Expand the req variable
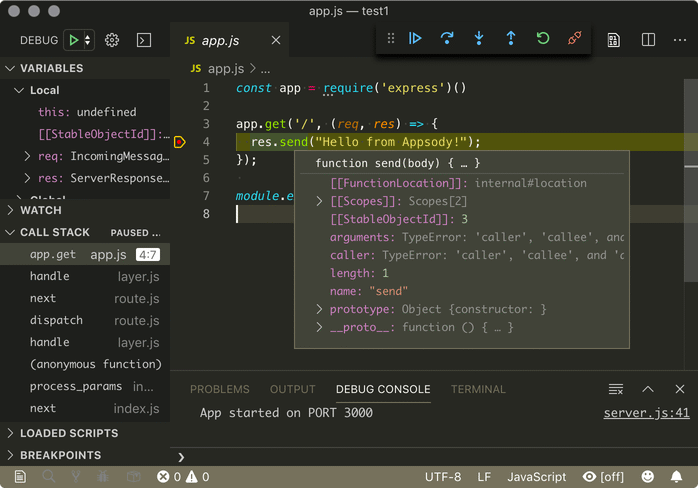This screenshot has width=698, height=488. [27, 156]
